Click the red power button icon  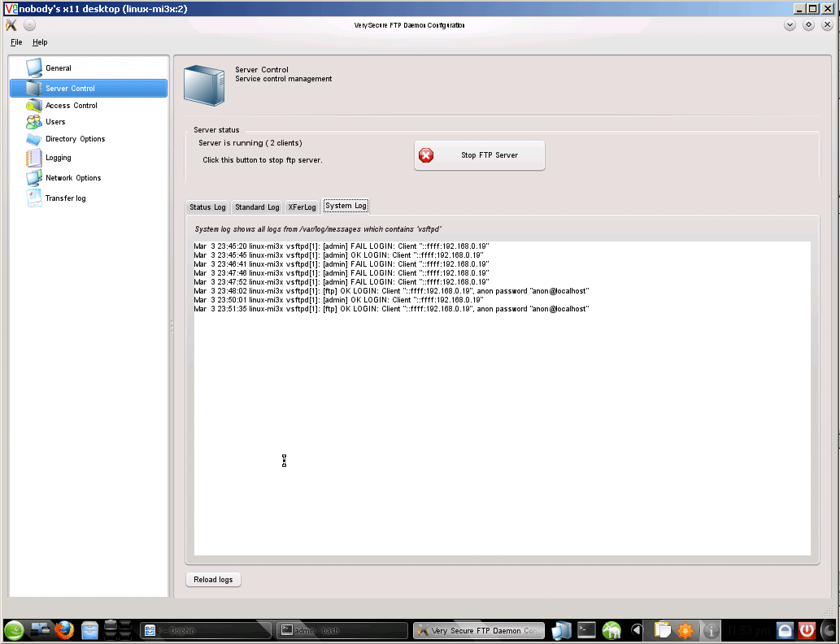click(807, 631)
